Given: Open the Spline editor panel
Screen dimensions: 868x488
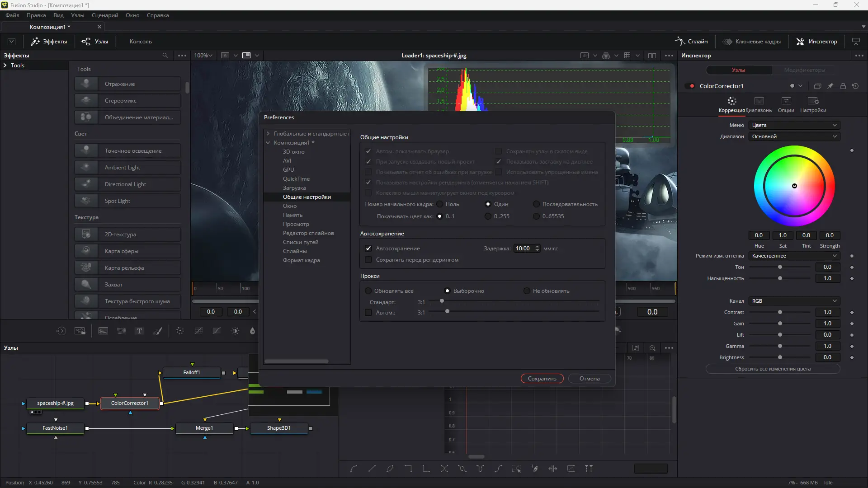Looking at the screenshot, I should pyautogui.click(x=691, y=41).
